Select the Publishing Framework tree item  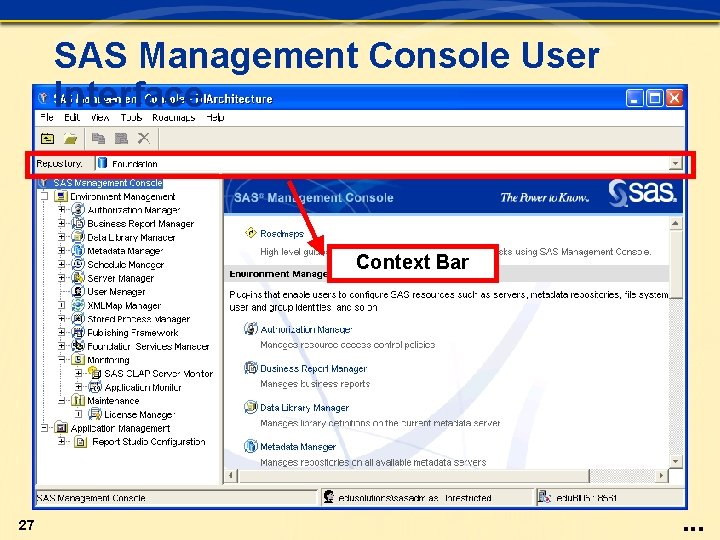click(x=133, y=332)
